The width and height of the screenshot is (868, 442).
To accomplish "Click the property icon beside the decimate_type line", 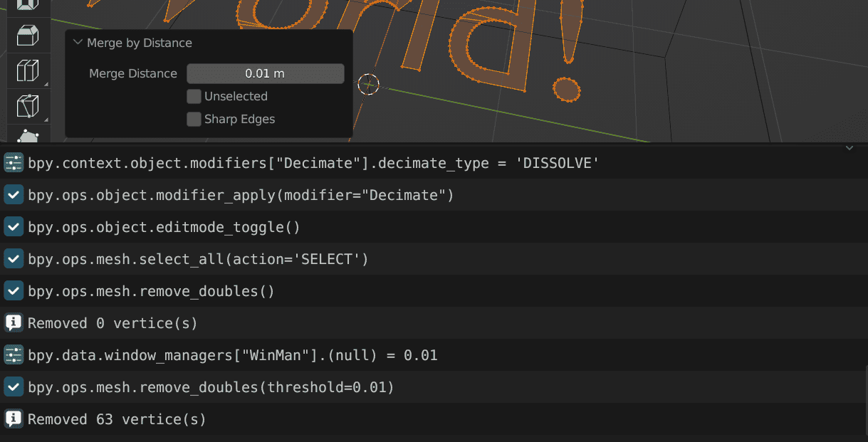I will 14,163.
